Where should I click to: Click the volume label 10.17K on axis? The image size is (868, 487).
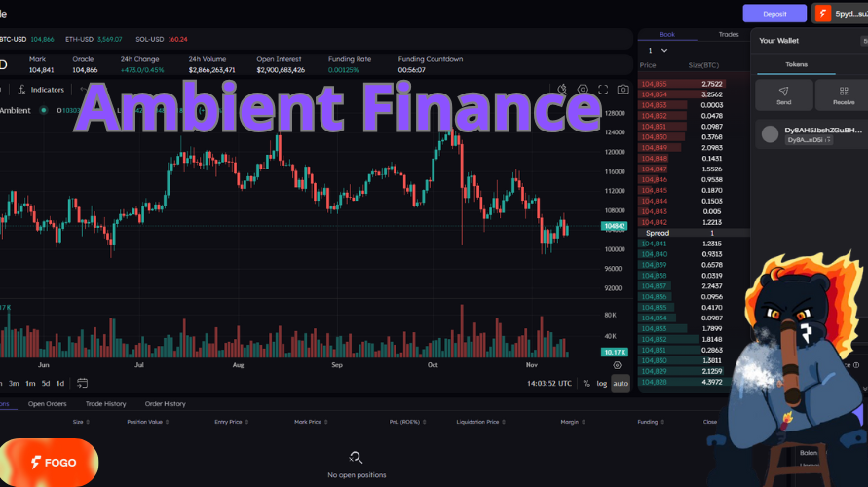tap(615, 352)
